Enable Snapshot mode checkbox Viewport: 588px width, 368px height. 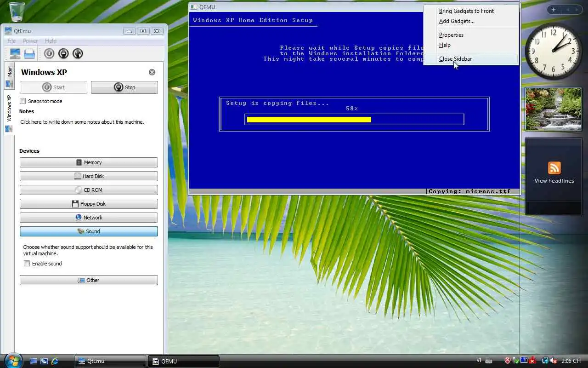coord(23,101)
